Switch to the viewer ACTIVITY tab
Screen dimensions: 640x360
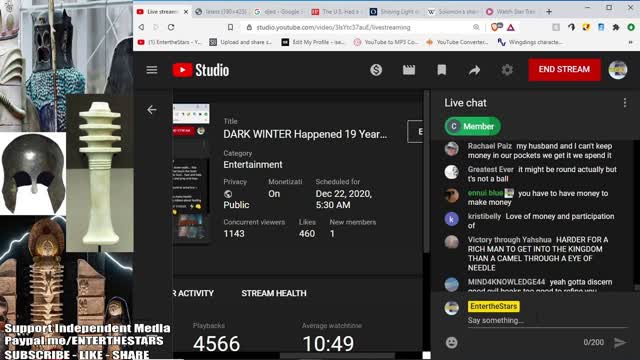tap(193, 293)
